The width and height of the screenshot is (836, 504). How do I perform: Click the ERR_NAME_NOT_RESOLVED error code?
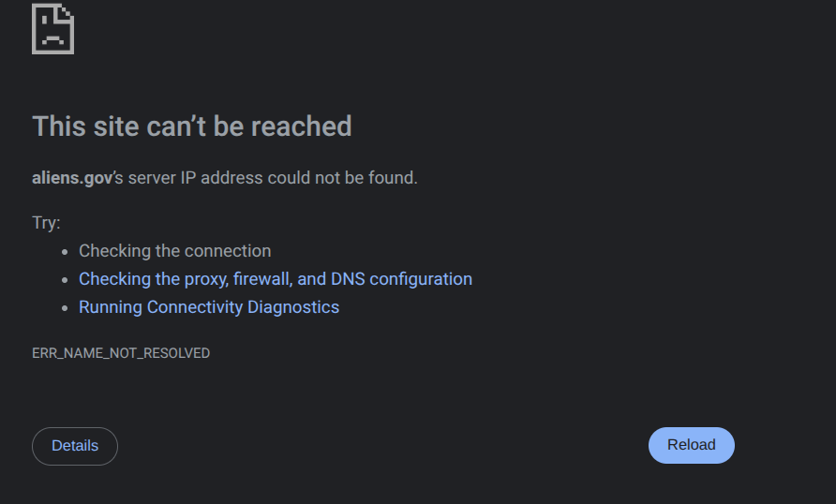[121, 353]
